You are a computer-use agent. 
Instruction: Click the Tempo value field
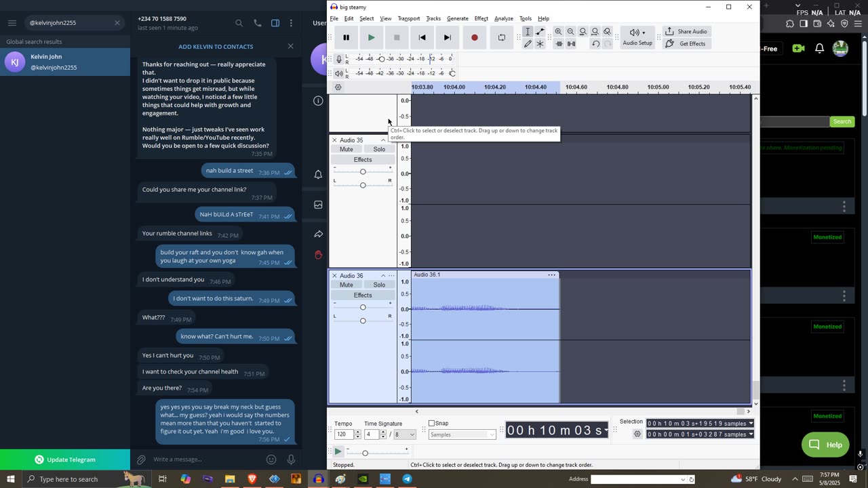(x=344, y=434)
